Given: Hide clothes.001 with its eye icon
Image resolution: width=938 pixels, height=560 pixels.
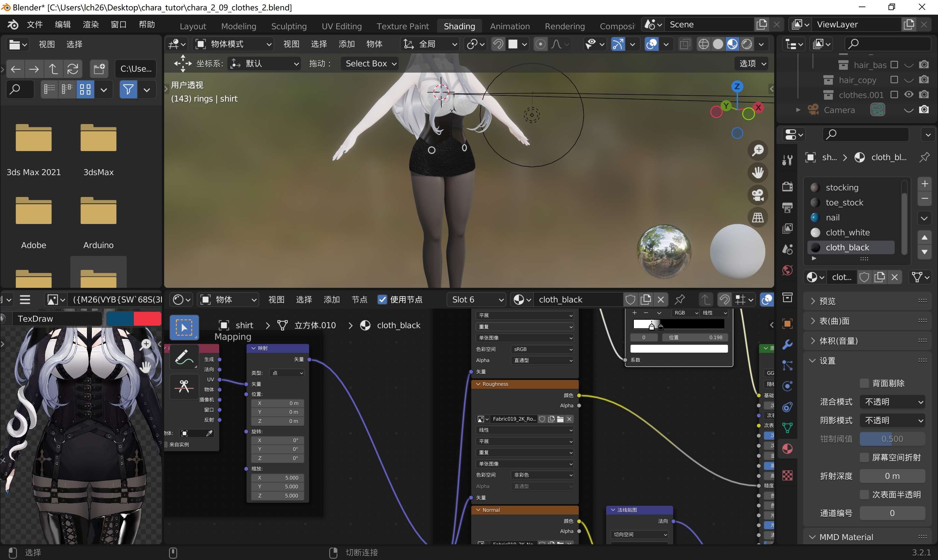Looking at the screenshot, I should (x=909, y=95).
